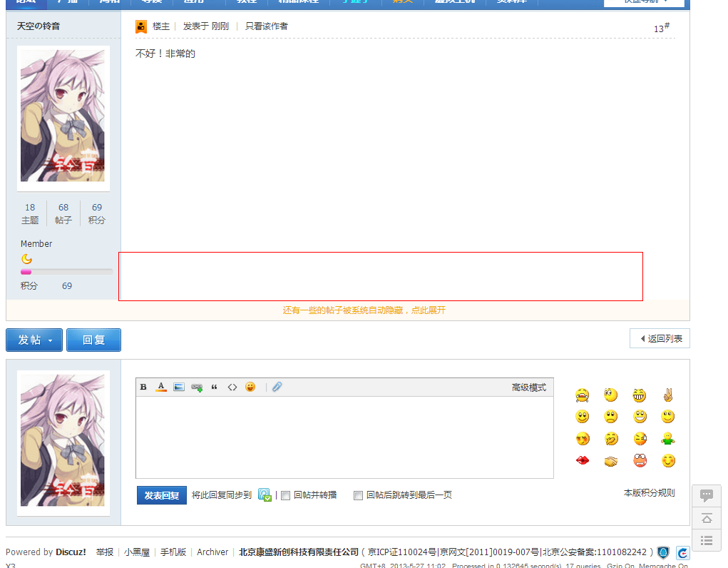
Task: Insert the hand-over-mouth laughing emoticon
Action: pyautogui.click(x=612, y=438)
